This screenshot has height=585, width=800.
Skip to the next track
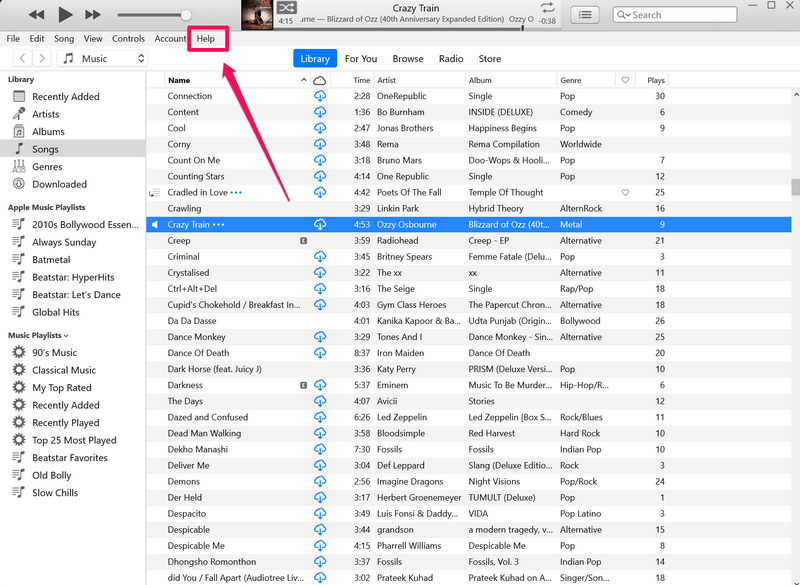(91, 14)
